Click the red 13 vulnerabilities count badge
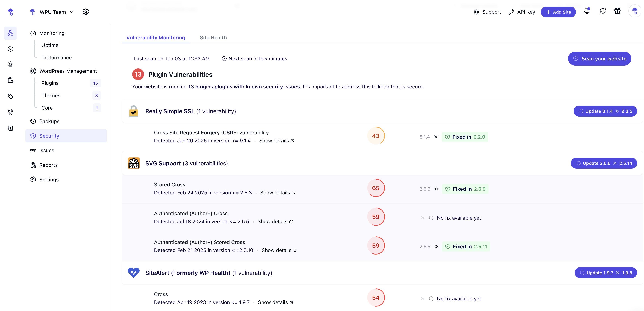 [138, 74]
